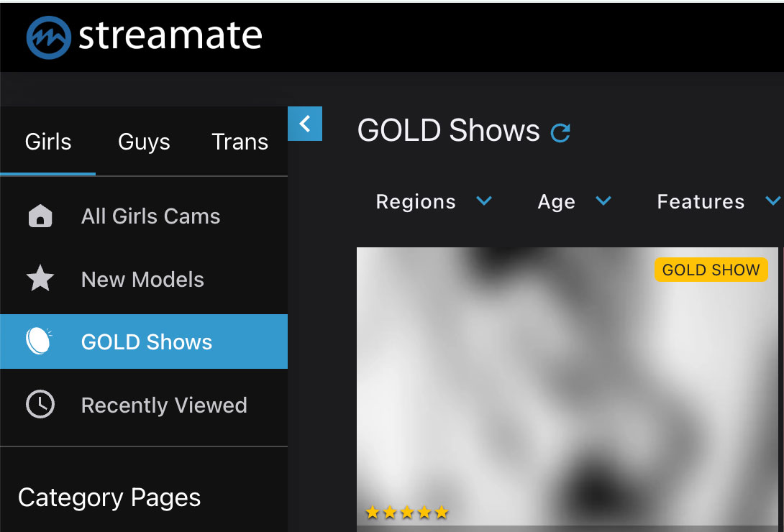Screen dimensions: 784x532
Task: Open Recently Viewed via the clock icon
Action: pyautogui.click(x=40, y=405)
